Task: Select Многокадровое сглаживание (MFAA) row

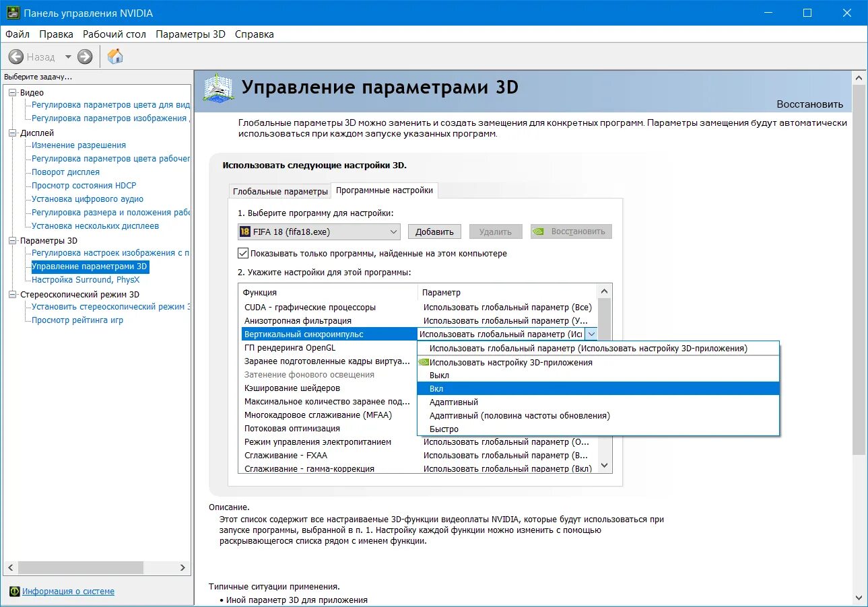Action: (329, 415)
